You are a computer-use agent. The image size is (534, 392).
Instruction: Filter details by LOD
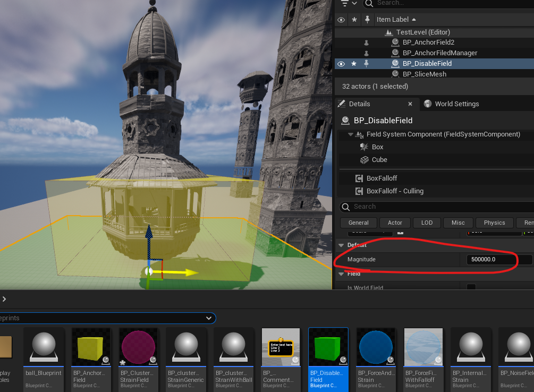427,223
